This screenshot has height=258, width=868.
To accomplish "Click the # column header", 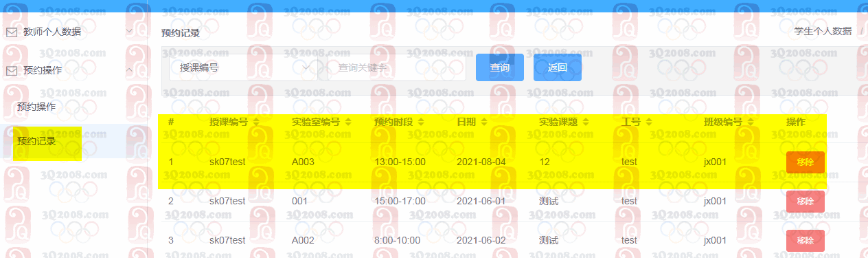I will pyautogui.click(x=171, y=122).
